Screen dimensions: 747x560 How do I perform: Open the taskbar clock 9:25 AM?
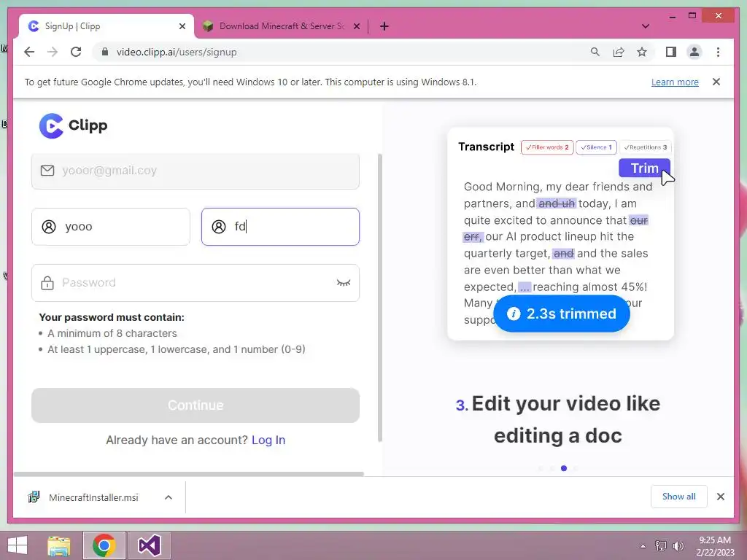point(715,545)
